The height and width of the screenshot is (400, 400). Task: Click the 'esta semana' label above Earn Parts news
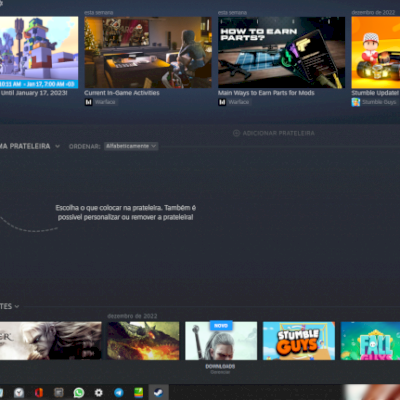click(232, 13)
